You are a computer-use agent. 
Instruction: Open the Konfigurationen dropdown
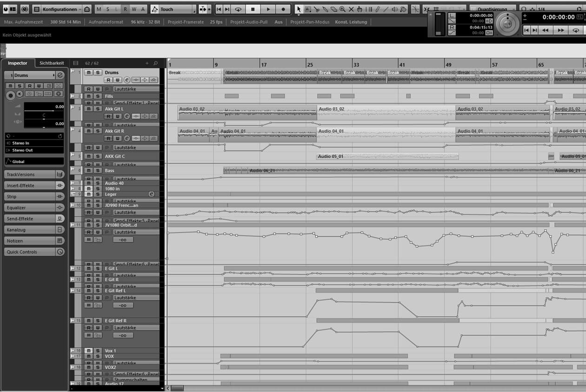59,9
